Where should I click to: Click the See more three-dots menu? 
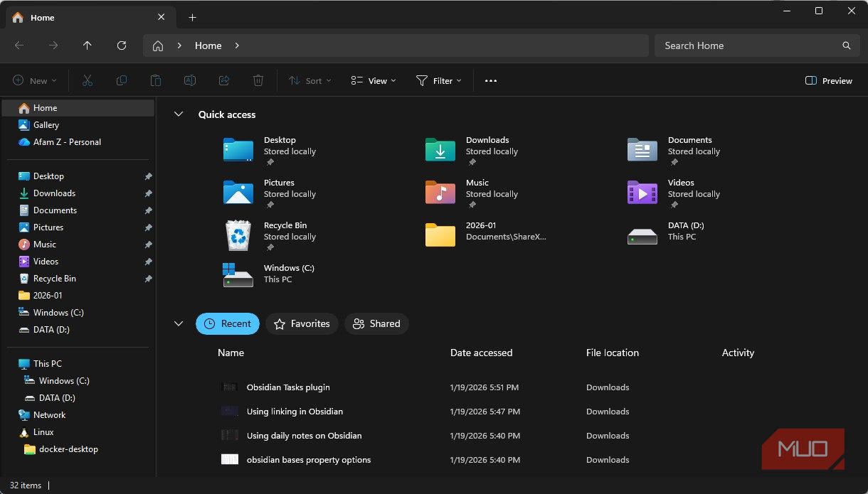pyautogui.click(x=490, y=81)
